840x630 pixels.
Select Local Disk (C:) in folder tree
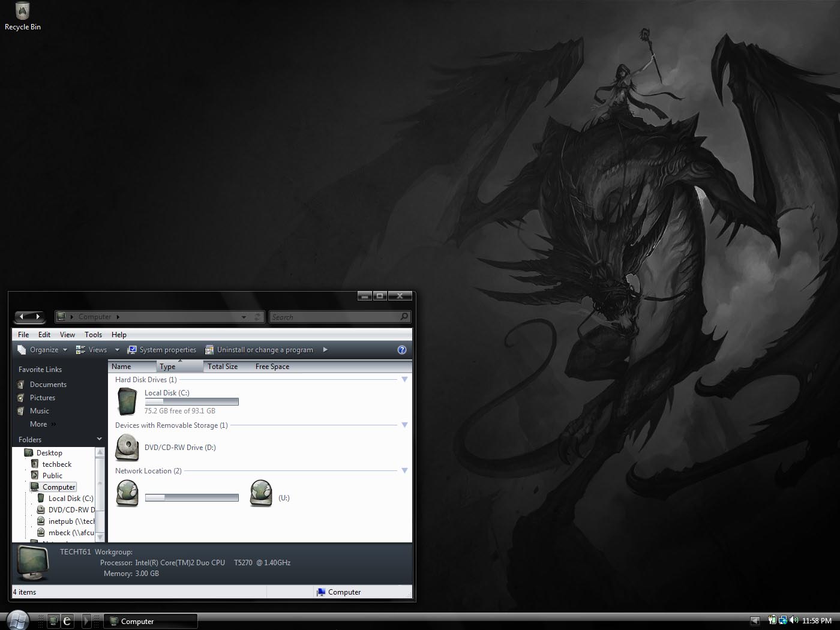tap(70, 499)
